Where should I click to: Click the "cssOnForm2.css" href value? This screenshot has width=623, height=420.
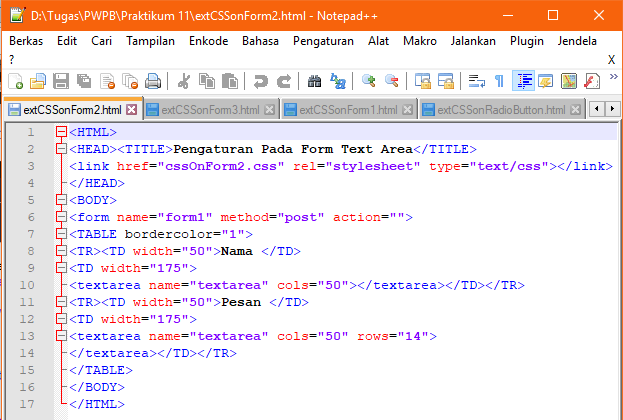(221, 166)
